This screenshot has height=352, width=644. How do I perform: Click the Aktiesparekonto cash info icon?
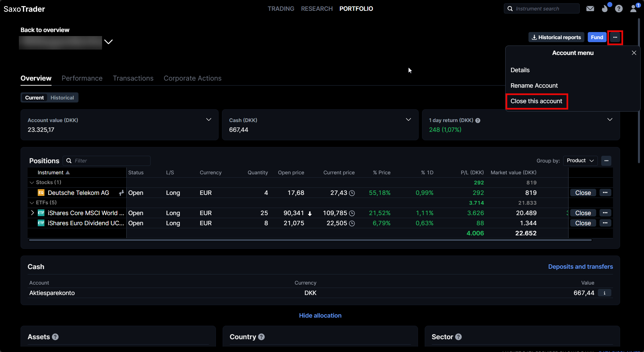pos(605,293)
